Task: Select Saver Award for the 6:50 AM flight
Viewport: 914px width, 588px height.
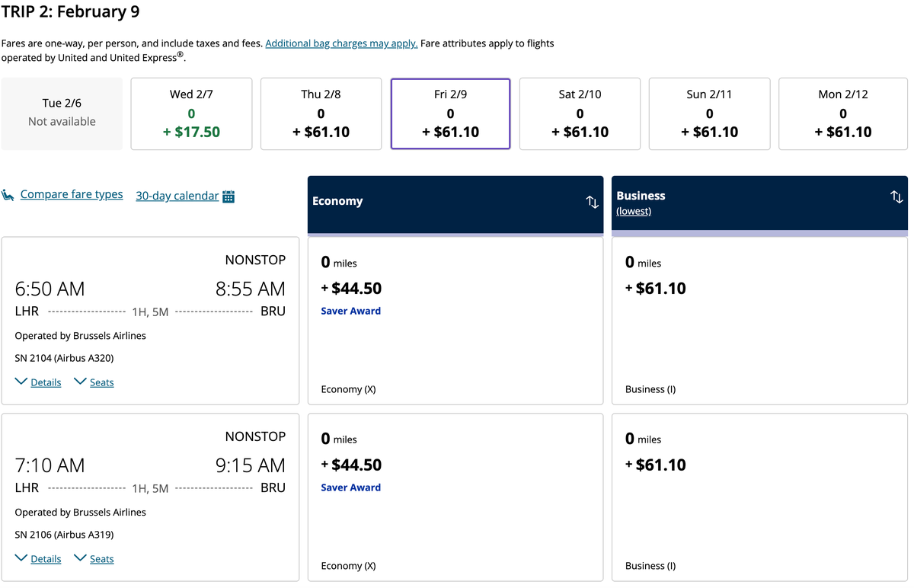Action: [350, 311]
